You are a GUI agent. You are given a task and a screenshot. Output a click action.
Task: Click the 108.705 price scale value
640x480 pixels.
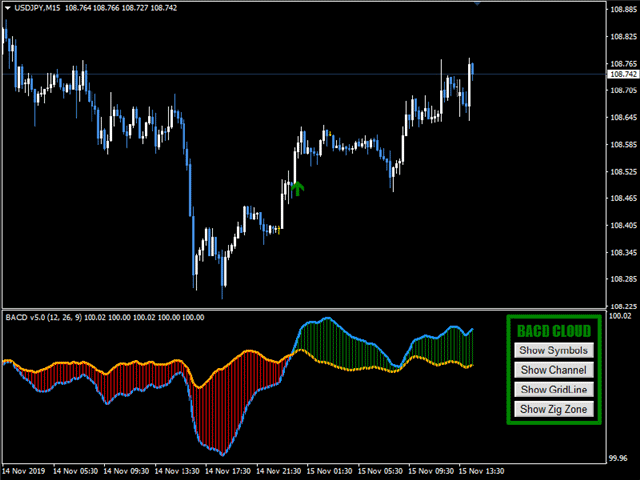pyautogui.click(x=623, y=90)
